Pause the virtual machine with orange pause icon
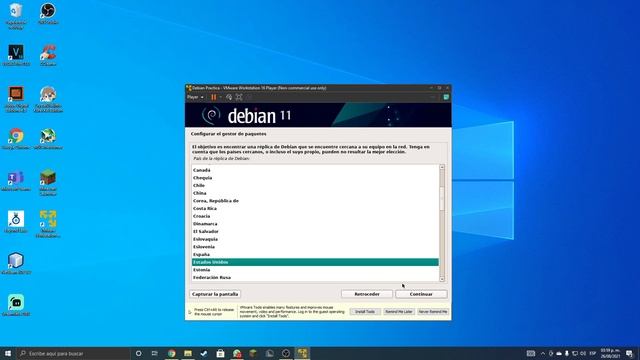640x360 pixels. click(x=213, y=97)
